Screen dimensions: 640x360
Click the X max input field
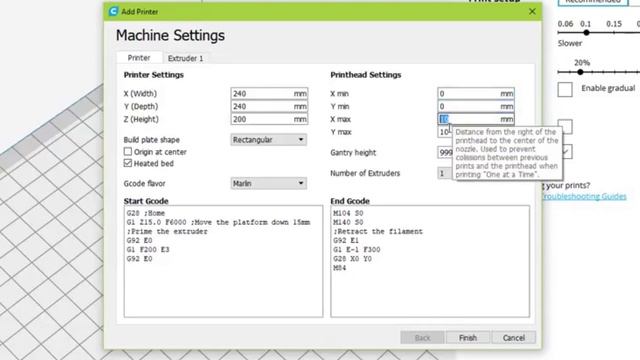coord(476,119)
